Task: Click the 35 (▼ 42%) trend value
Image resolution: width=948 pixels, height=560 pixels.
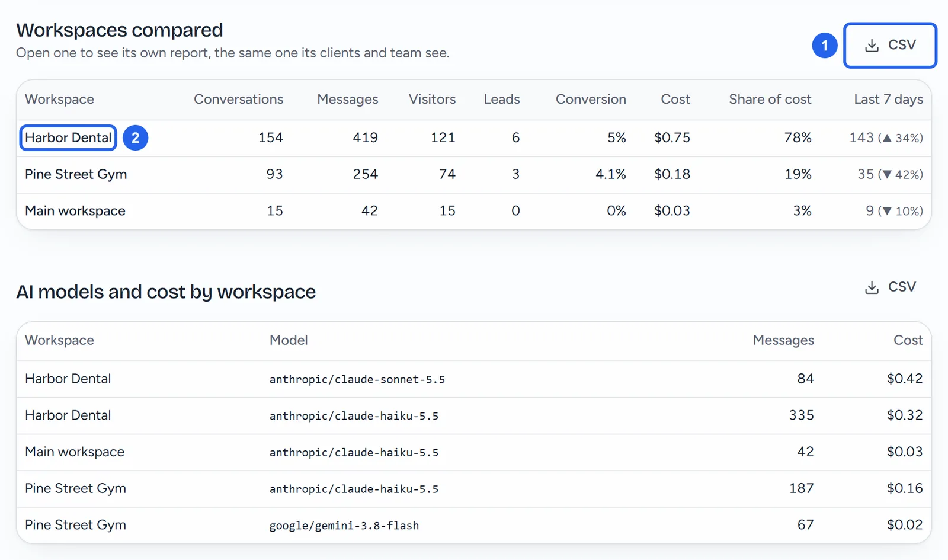Action: click(891, 174)
